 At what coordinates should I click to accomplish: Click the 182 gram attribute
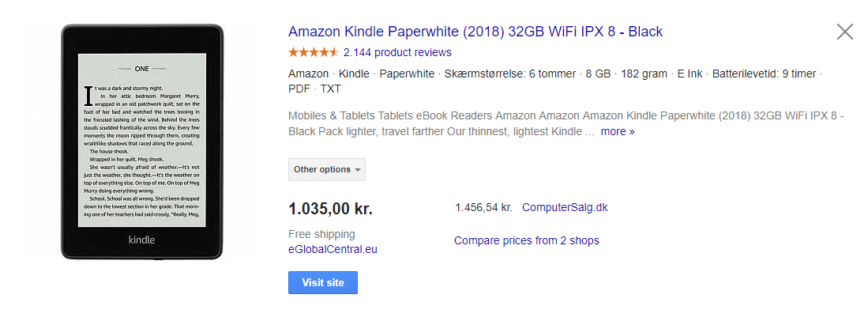click(644, 74)
